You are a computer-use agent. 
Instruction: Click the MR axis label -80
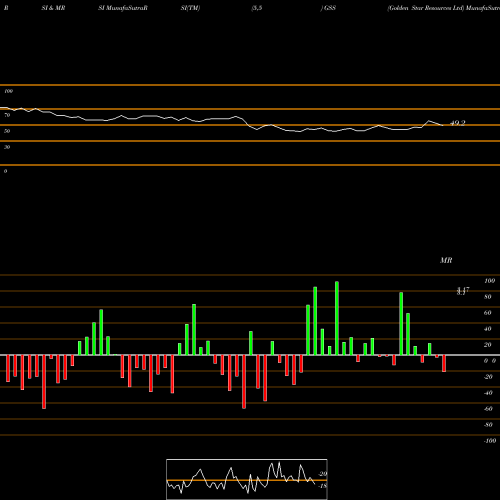[488, 425]
